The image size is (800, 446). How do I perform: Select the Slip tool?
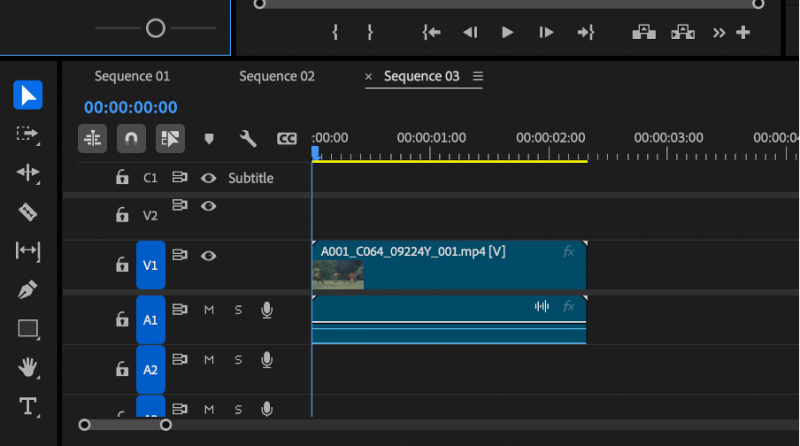[28, 251]
